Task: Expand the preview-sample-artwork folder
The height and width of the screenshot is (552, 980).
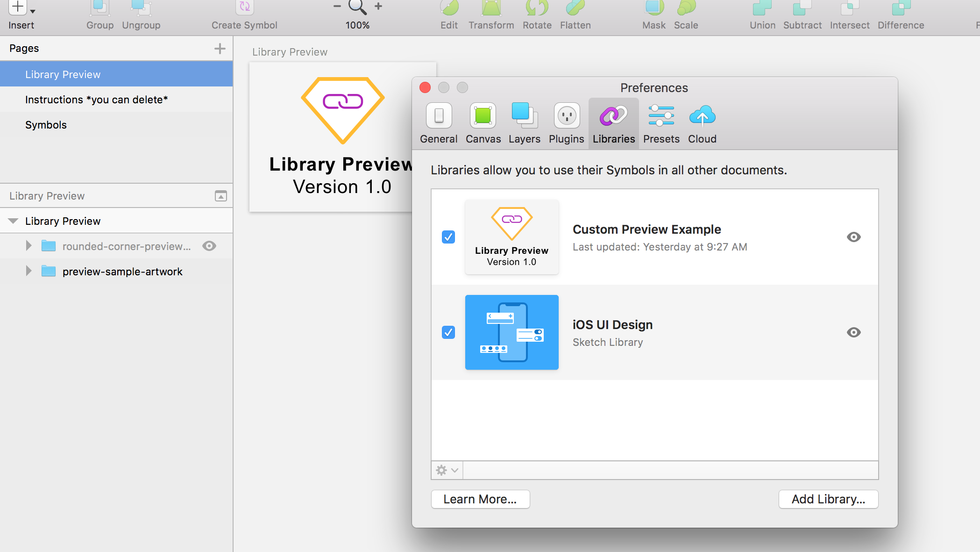Action: coord(27,271)
